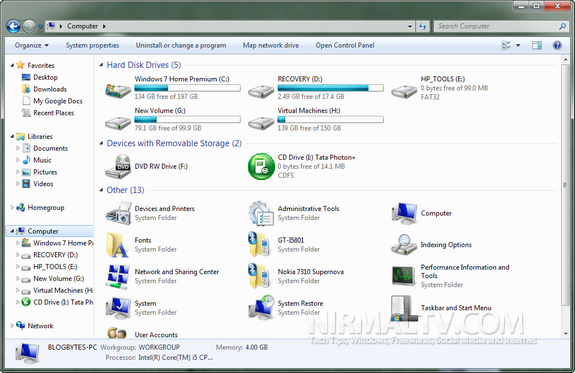Open the System Restore icon
This screenshot has width=575, height=373.
(261, 307)
